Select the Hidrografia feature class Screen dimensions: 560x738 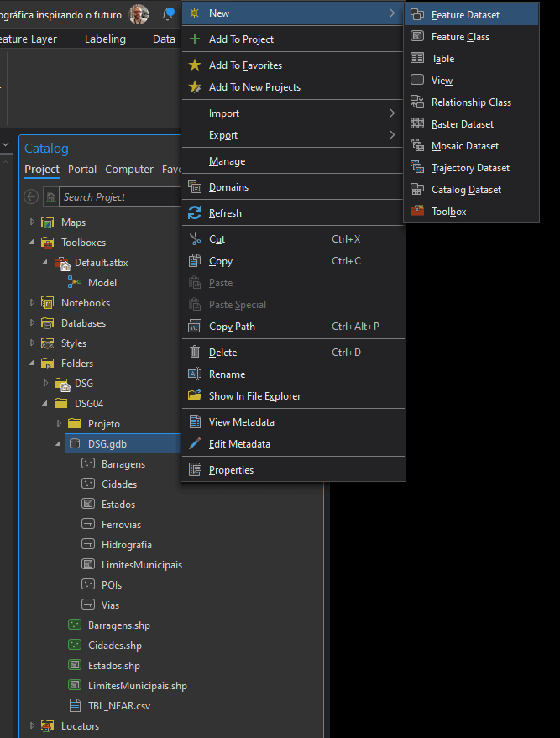coord(126,545)
